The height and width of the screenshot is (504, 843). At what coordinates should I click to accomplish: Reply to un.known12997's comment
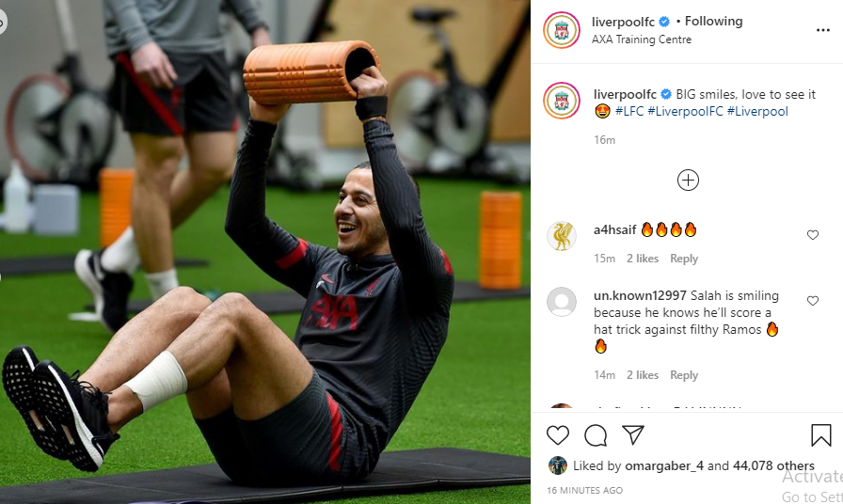pos(684,375)
